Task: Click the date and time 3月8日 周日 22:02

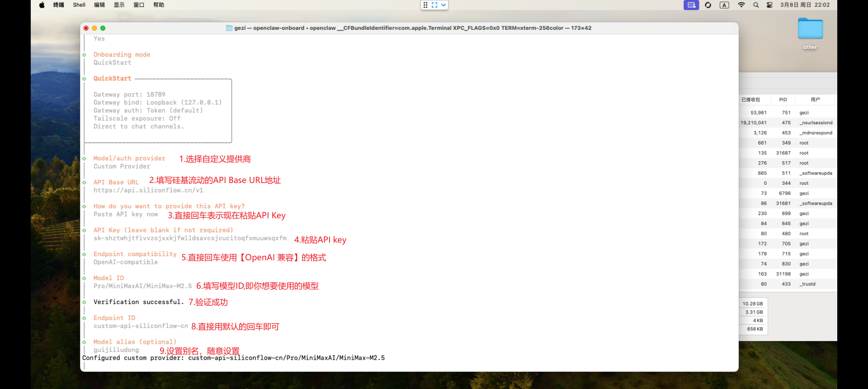Action: click(x=805, y=5)
